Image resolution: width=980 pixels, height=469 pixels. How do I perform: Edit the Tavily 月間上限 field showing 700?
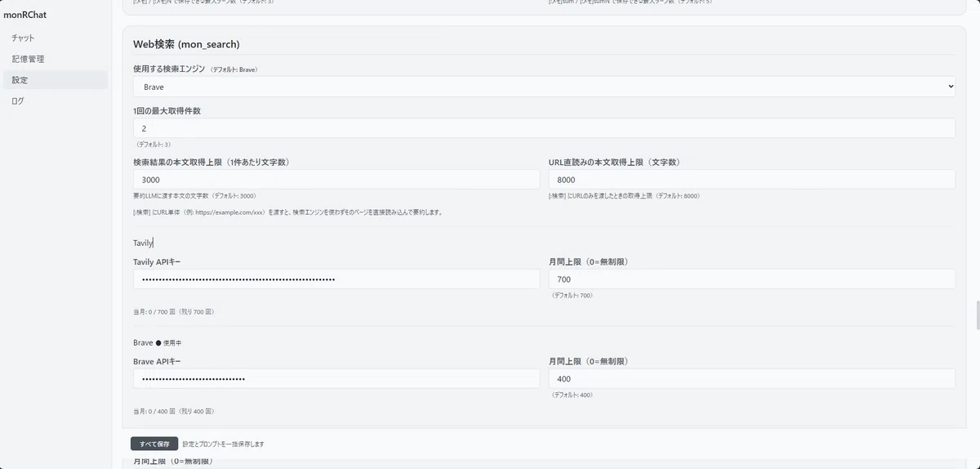coord(751,279)
